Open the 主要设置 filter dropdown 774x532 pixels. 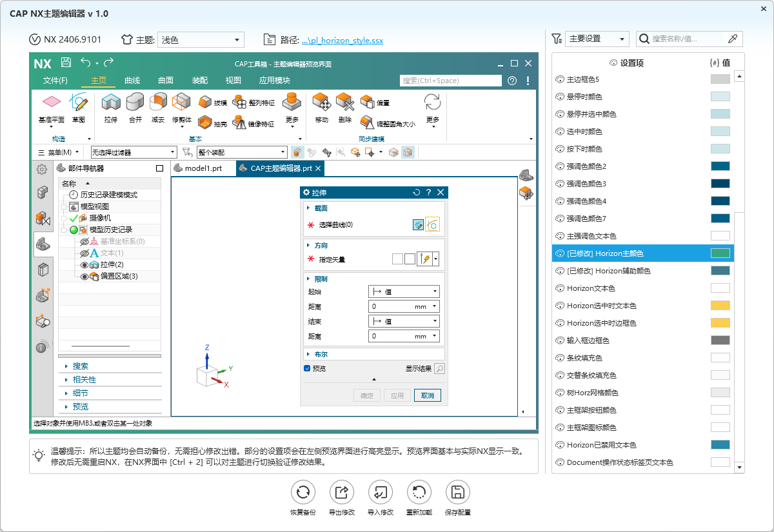point(597,39)
